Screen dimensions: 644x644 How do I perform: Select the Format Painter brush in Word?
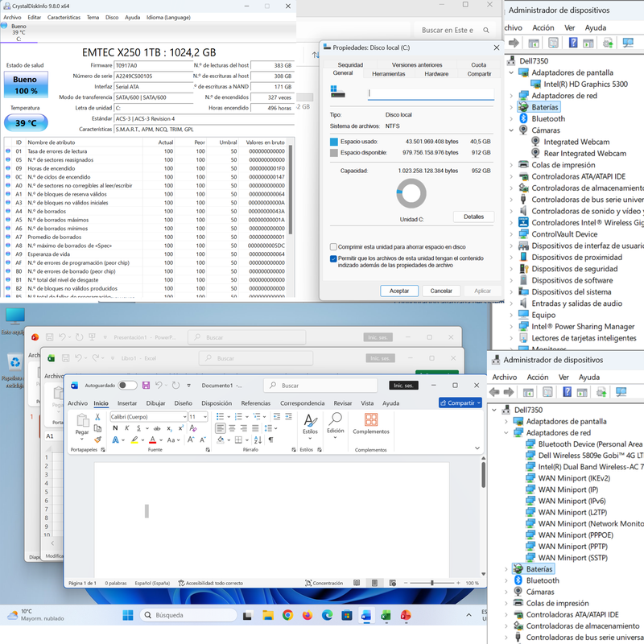[97, 440]
